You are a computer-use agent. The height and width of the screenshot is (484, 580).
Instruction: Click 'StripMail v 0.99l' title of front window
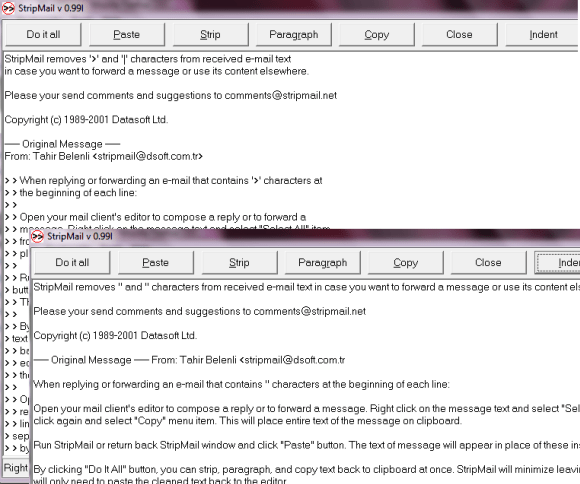pos(80,236)
